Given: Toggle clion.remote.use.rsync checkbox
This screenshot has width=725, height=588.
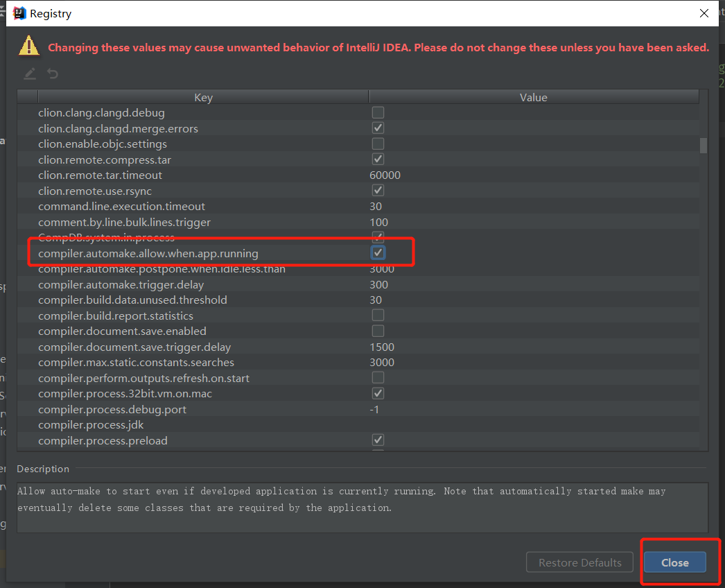Looking at the screenshot, I should point(378,190).
